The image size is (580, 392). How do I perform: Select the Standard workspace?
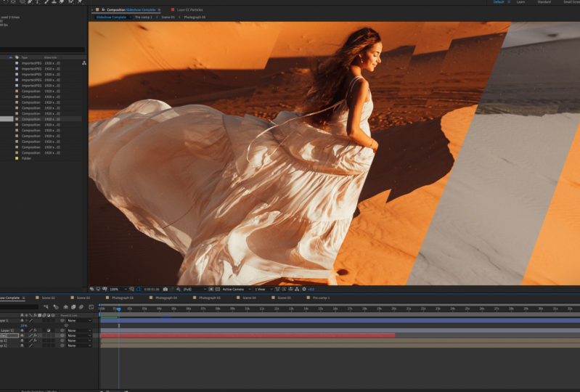click(544, 2)
